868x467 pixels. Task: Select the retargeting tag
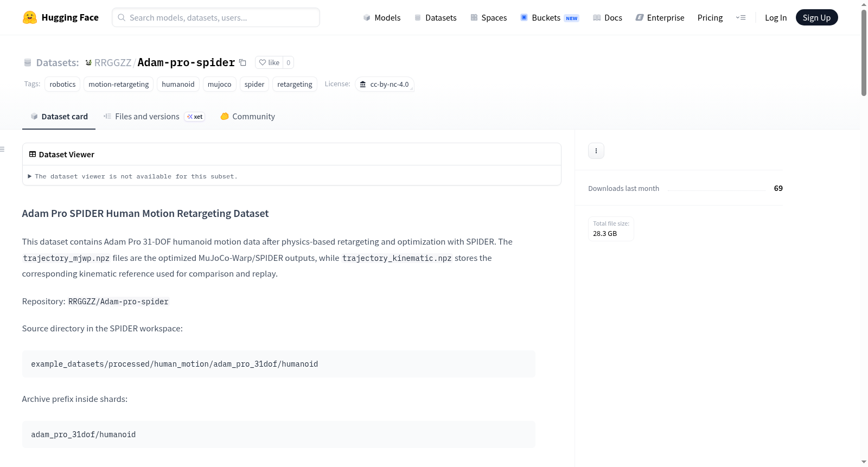tap(295, 84)
